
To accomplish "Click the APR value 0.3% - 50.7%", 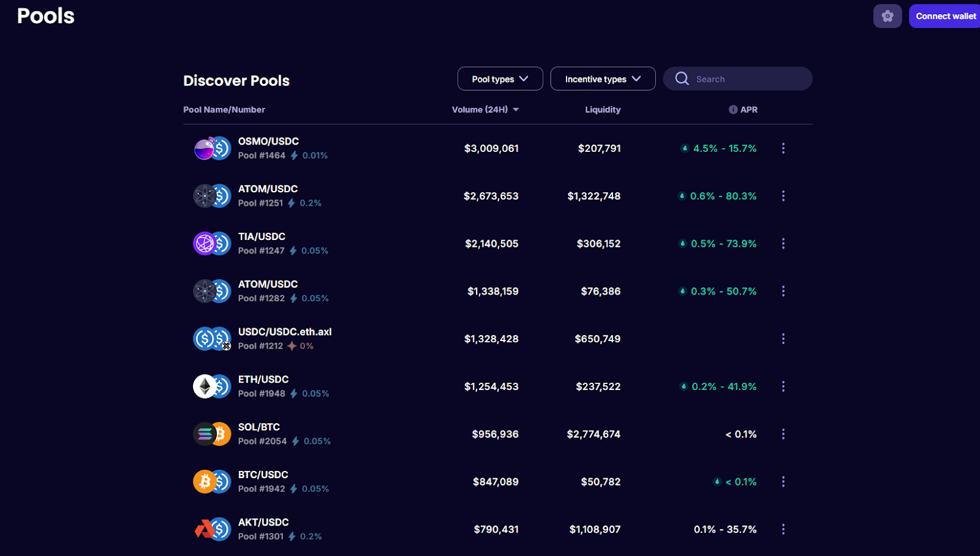I will 724,291.
